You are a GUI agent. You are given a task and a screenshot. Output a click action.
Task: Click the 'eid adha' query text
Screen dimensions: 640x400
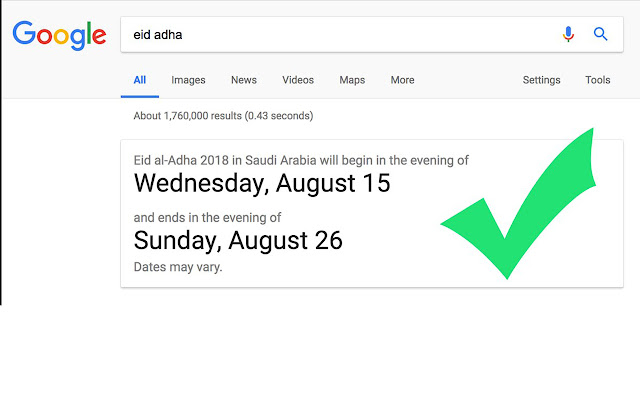pos(158,34)
